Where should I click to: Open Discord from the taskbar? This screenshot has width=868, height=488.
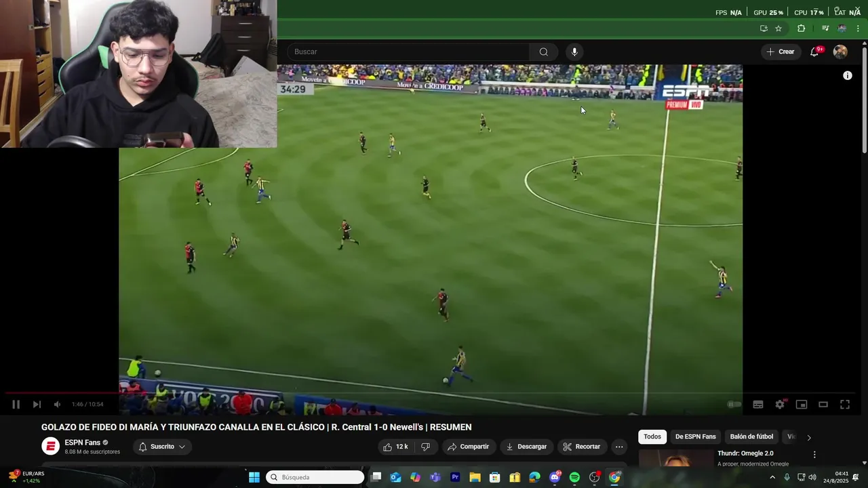click(555, 477)
